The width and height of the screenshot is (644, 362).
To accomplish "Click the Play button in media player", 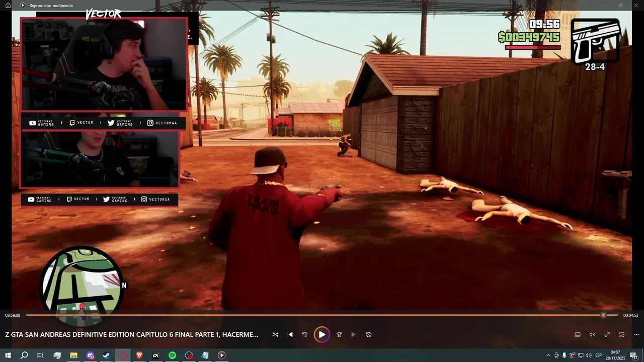I will tap(322, 334).
